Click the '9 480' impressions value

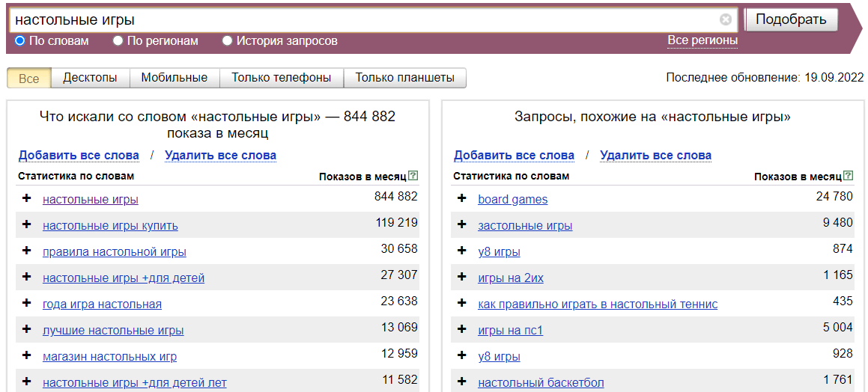838,222
